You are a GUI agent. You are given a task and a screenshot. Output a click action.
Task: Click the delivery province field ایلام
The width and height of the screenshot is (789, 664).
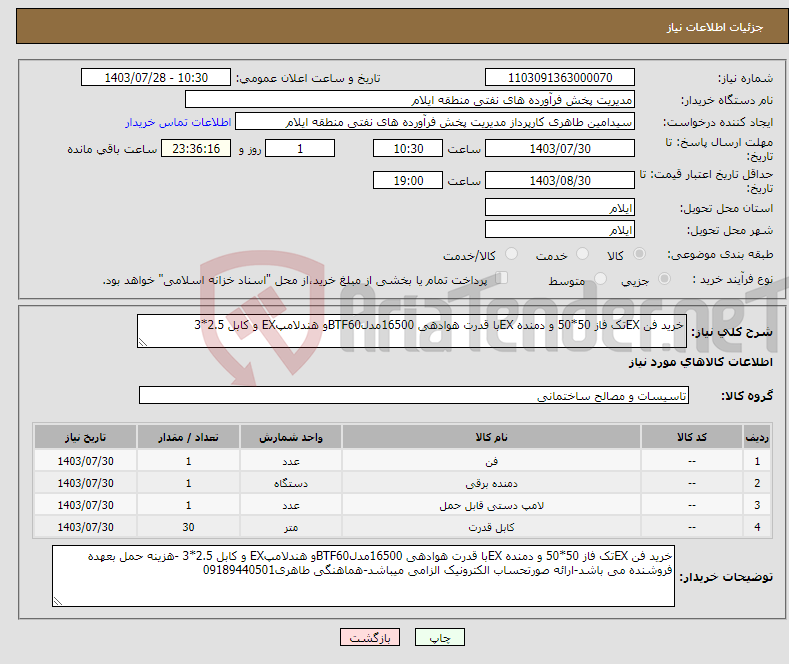[560, 207]
